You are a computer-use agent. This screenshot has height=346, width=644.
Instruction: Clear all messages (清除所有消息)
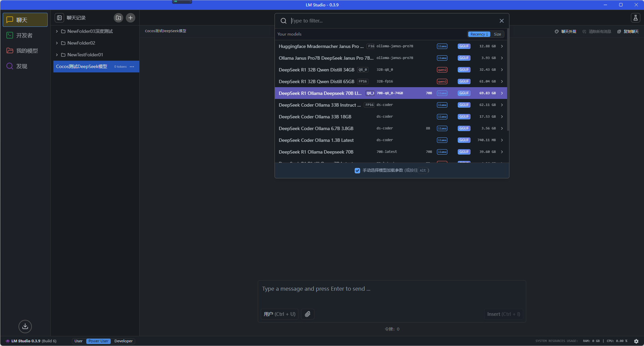click(597, 32)
